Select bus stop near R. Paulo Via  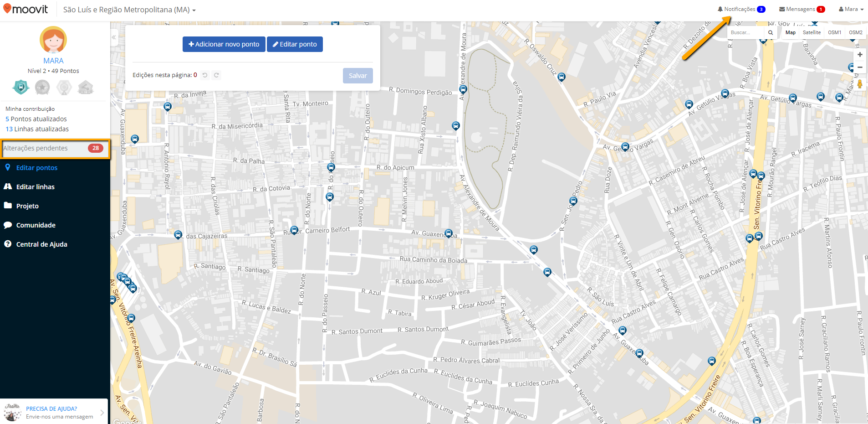[x=689, y=104]
